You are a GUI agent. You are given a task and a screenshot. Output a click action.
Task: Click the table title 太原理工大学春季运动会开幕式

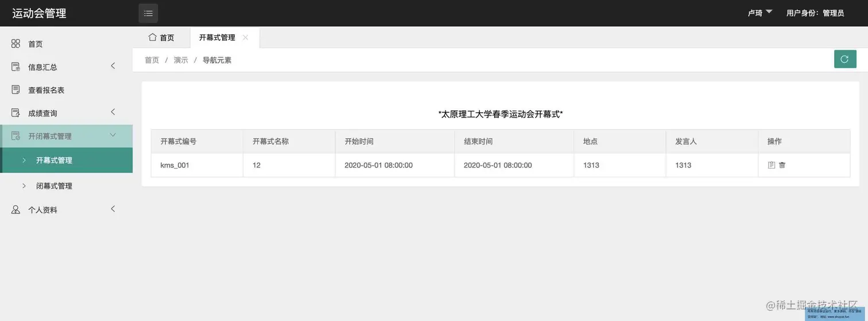pyautogui.click(x=500, y=114)
